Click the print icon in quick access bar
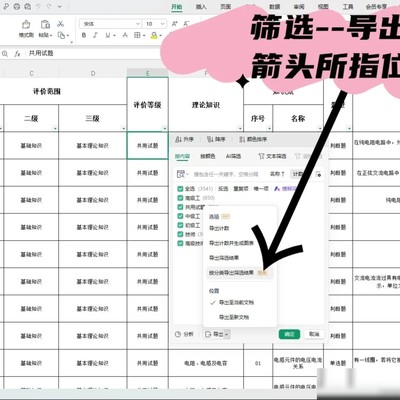This screenshot has width=400, height=400. coord(17,7)
